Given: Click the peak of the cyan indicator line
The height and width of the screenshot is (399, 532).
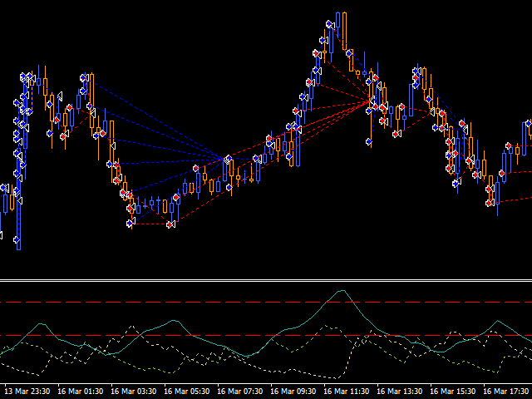Looking at the screenshot, I should click(341, 291).
